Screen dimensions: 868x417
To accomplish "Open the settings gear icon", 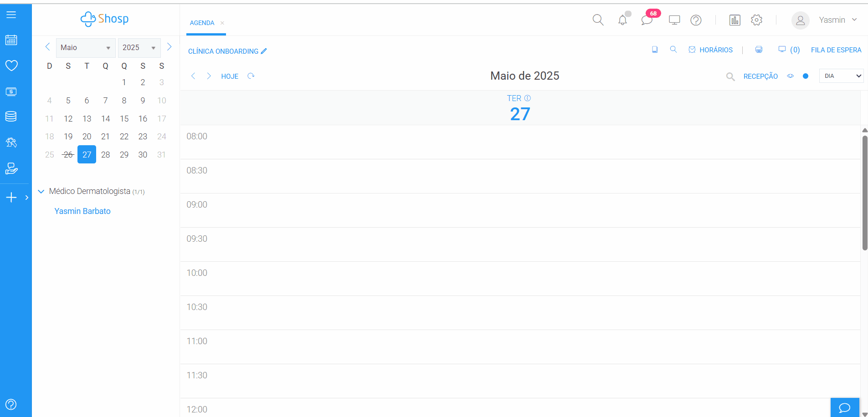I will click(756, 20).
